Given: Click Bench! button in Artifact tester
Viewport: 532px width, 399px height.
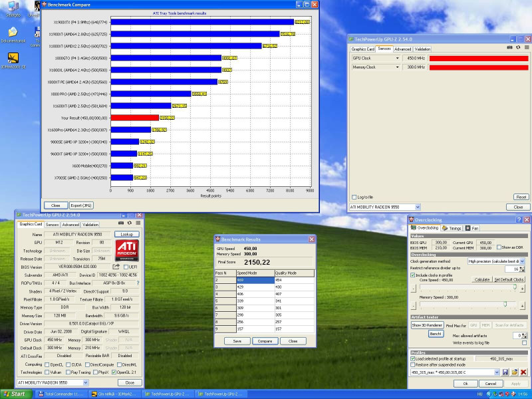Looking at the screenshot, I should [x=436, y=334].
